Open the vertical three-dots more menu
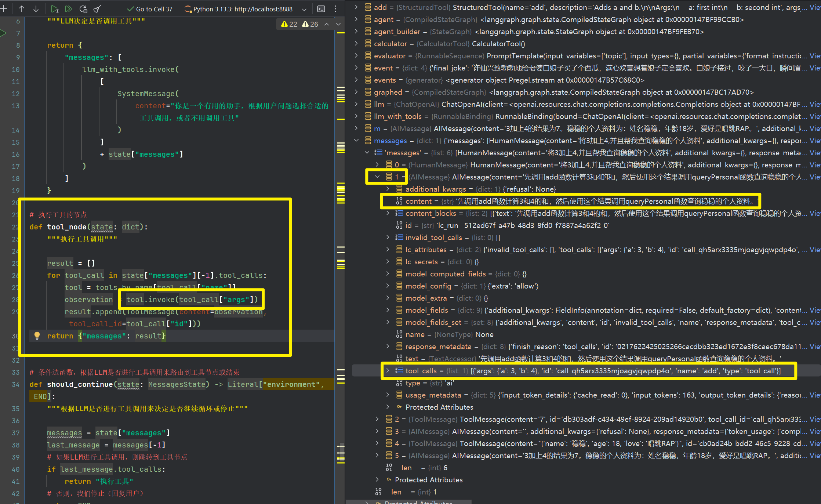Screen dimensions: 821x504 (335, 9)
